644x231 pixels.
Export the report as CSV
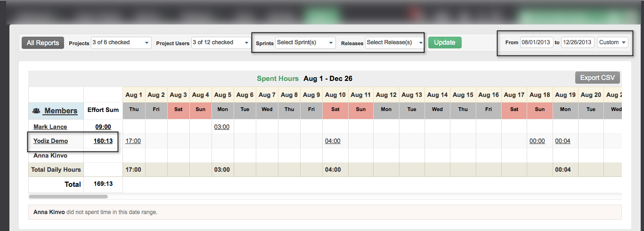pyautogui.click(x=597, y=78)
